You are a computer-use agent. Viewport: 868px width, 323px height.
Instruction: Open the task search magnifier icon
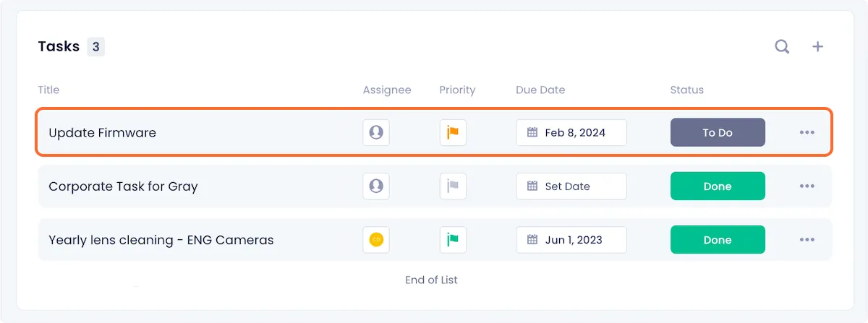pos(782,47)
